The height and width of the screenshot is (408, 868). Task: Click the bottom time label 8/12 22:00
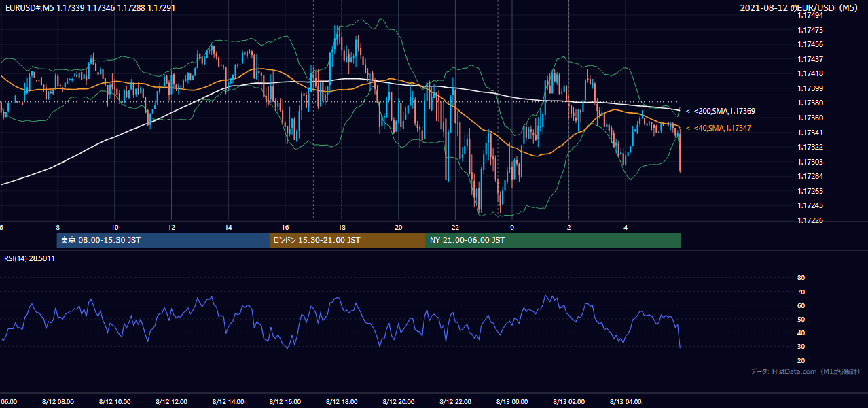pos(455,401)
